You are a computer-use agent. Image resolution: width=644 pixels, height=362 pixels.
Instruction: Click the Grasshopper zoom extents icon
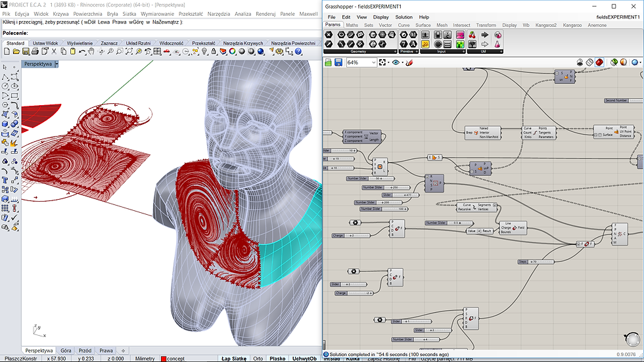(x=382, y=62)
